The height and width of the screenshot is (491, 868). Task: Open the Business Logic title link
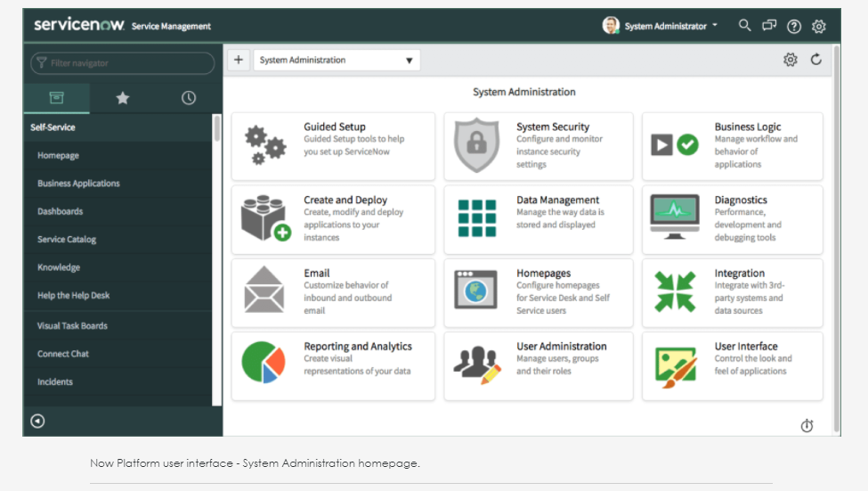(x=748, y=127)
